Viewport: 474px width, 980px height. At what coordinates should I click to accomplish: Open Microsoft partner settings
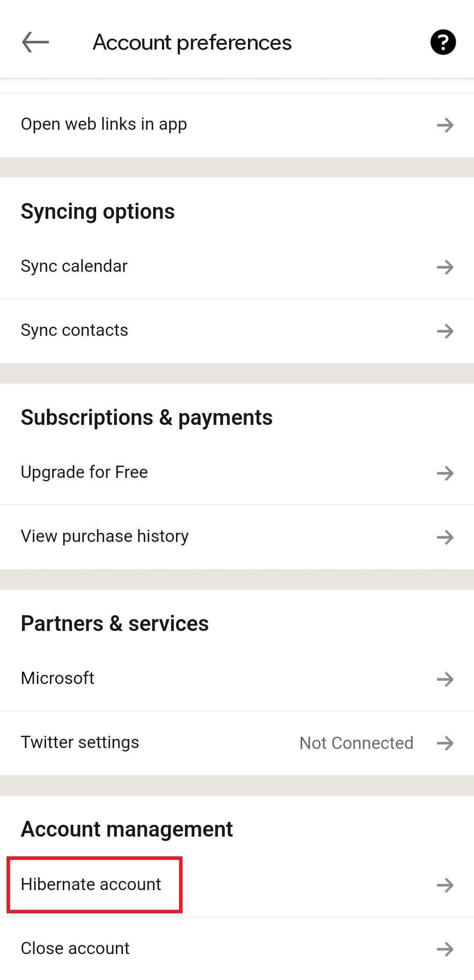(x=57, y=678)
